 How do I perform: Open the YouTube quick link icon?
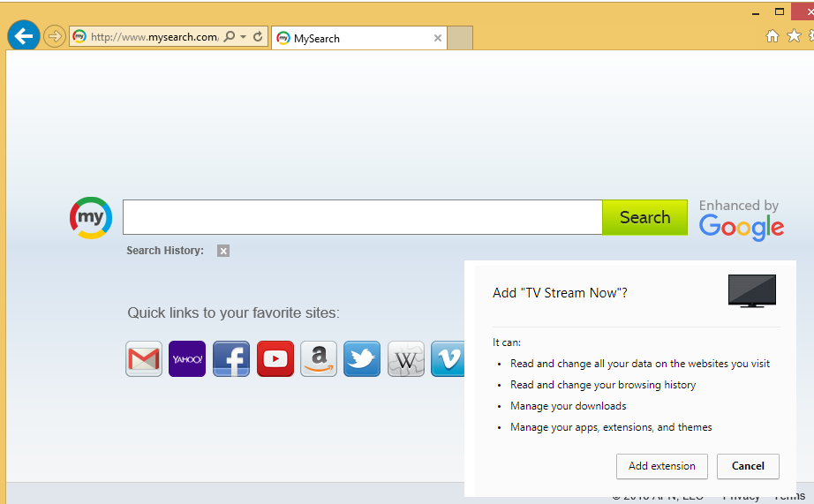point(275,359)
